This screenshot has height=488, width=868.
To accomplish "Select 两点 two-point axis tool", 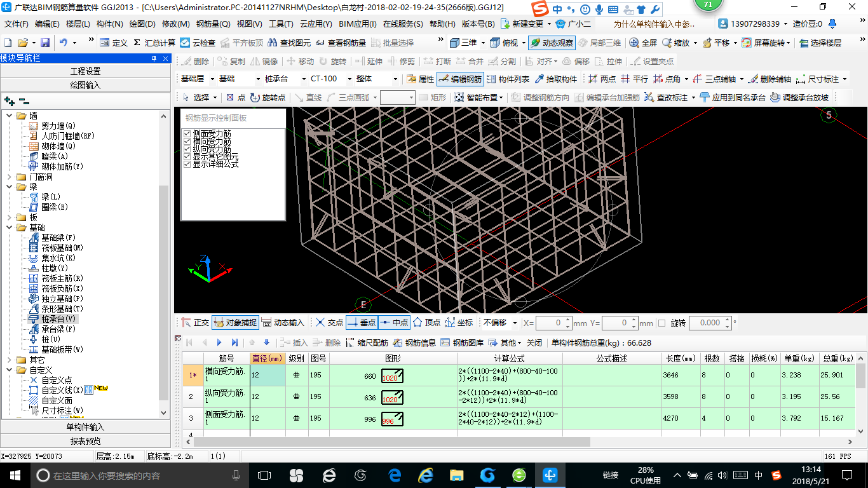I will tap(602, 79).
